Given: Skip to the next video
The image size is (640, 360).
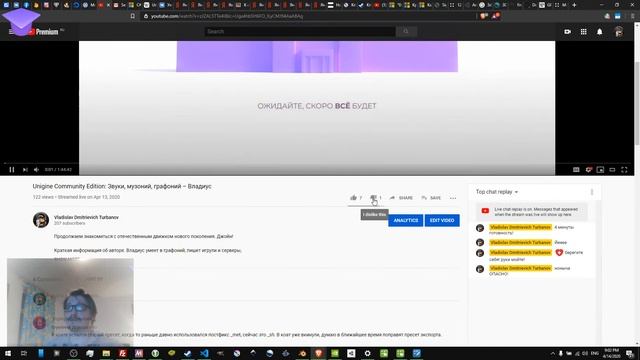Looking at the screenshot, I should tap(25, 169).
